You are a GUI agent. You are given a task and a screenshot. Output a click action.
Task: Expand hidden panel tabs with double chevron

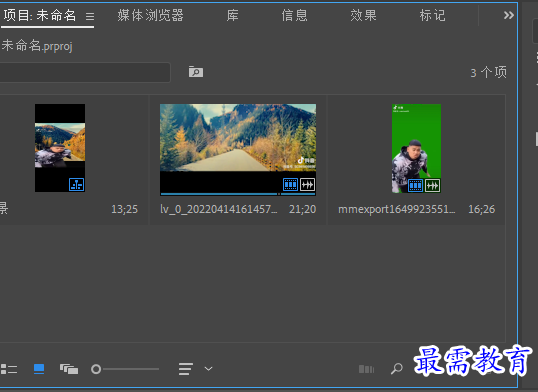point(508,15)
